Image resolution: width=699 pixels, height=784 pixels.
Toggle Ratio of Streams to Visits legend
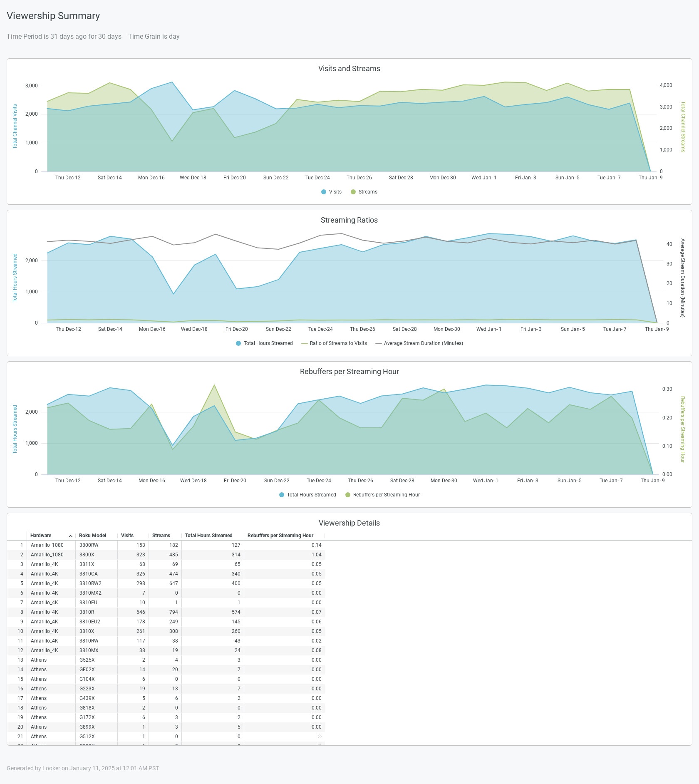tap(334, 343)
